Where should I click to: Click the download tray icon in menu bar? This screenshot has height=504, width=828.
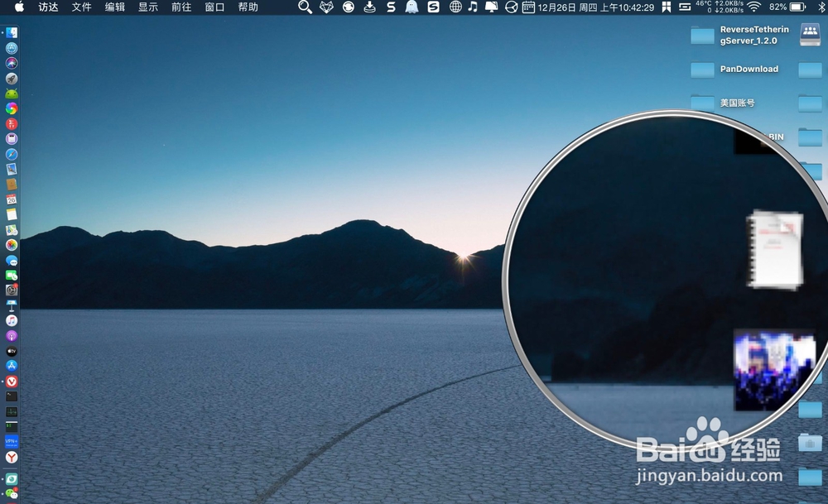pos(370,7)
